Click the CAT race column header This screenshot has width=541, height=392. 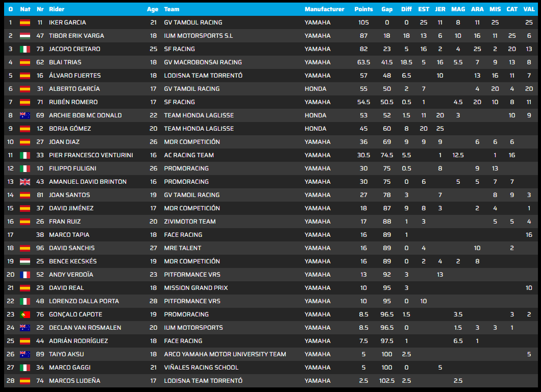pyautogui.click(x=512, y=9)
